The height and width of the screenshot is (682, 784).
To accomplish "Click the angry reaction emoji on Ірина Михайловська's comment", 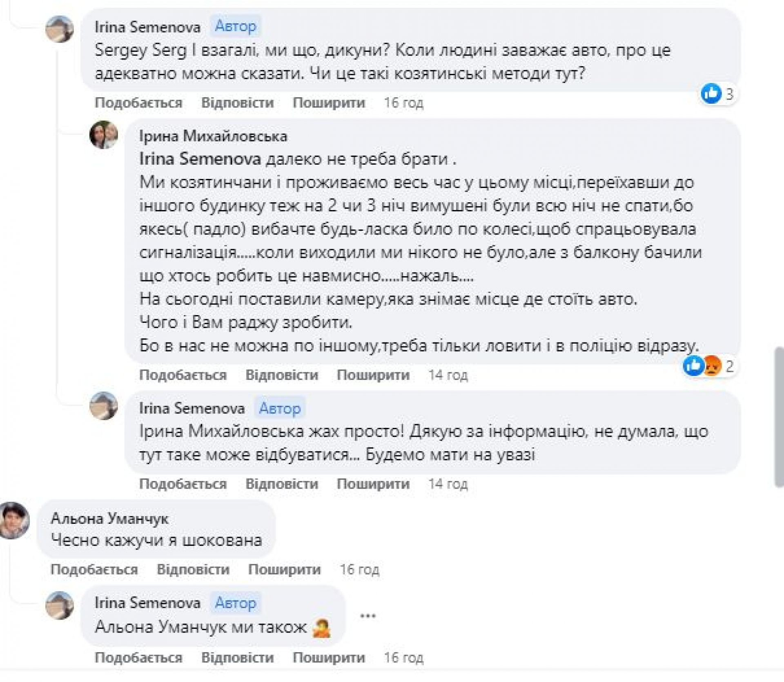I will [712, 366].
